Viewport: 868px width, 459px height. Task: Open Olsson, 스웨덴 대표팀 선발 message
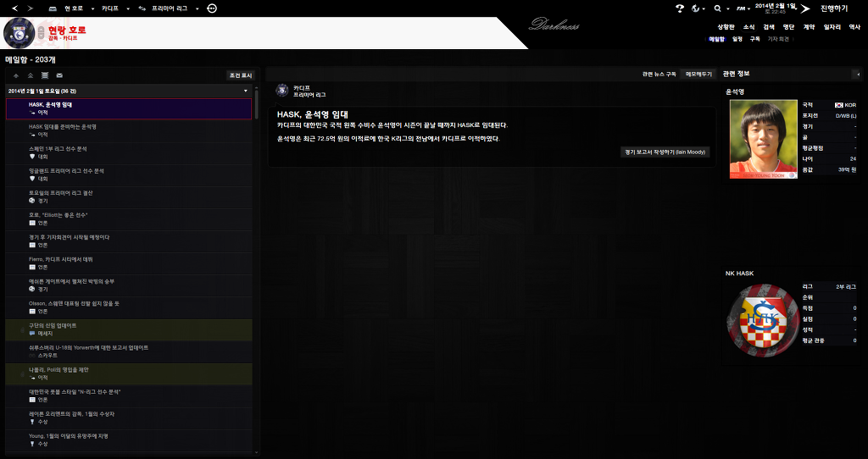tap(129, 308)
